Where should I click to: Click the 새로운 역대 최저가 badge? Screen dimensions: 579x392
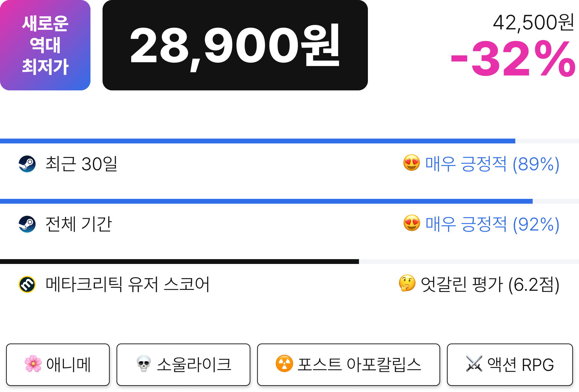pyautogui.click(x=45, y=45)
